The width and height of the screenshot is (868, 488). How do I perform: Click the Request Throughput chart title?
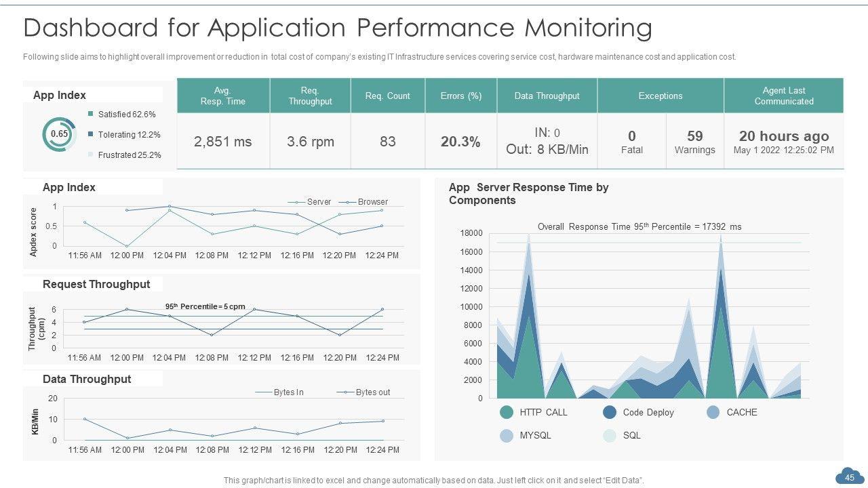pyautogui.click(x=96, y=284)
